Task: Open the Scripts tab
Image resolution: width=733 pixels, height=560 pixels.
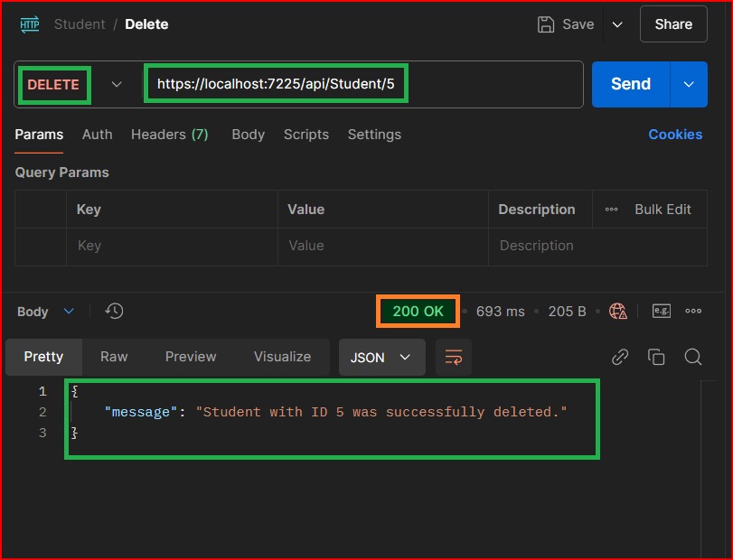Action: click(305, 134)
